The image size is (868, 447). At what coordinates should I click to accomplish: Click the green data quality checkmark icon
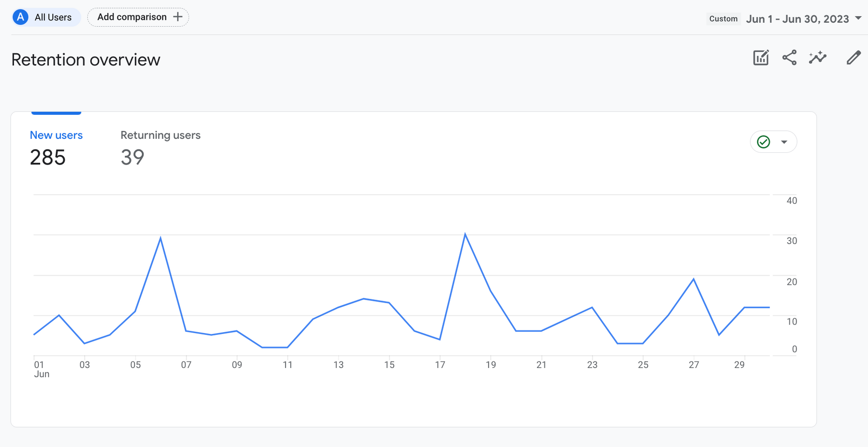click(764, 142)
